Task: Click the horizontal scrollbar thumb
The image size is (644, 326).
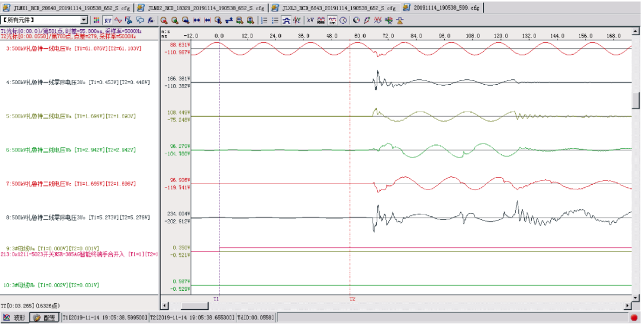Action: tap(194, 306)
